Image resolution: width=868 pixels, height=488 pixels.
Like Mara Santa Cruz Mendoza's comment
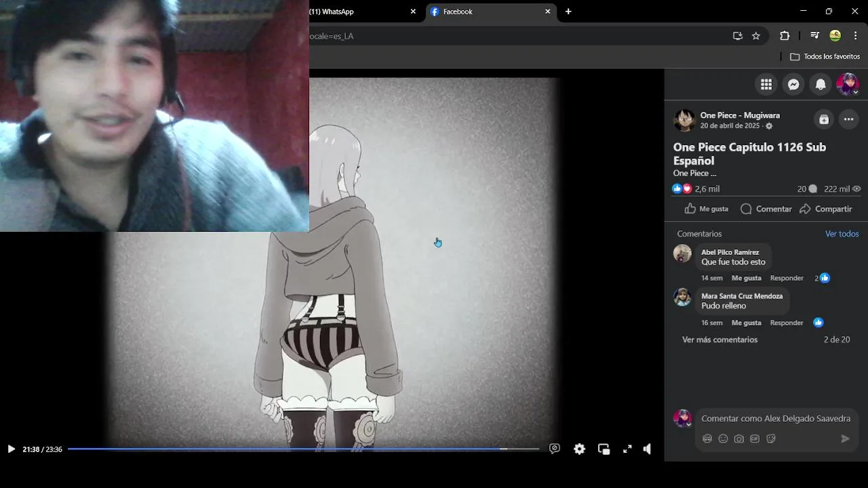tap(746, 323)
